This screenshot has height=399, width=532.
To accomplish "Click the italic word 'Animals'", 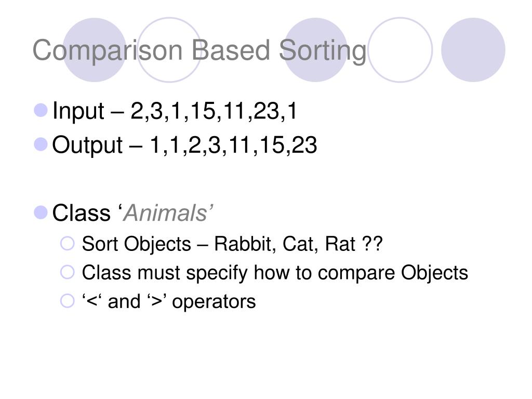I will tap(166, 213).
